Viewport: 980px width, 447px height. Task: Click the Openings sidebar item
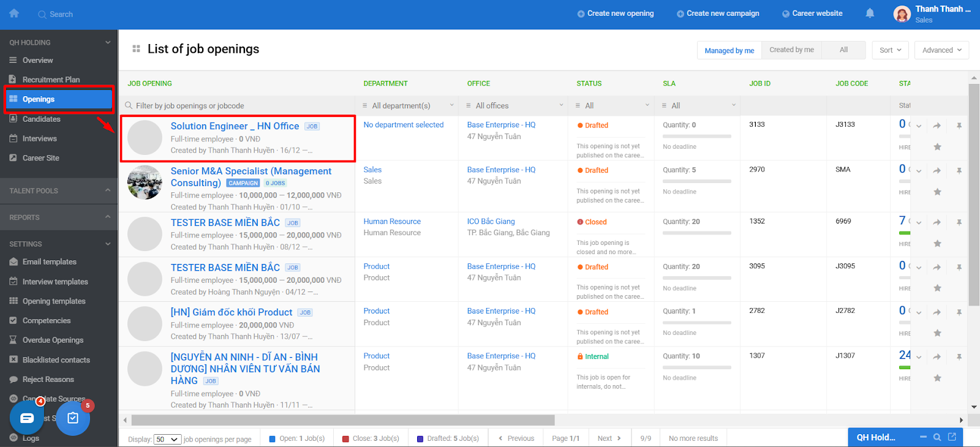(59, 99)
